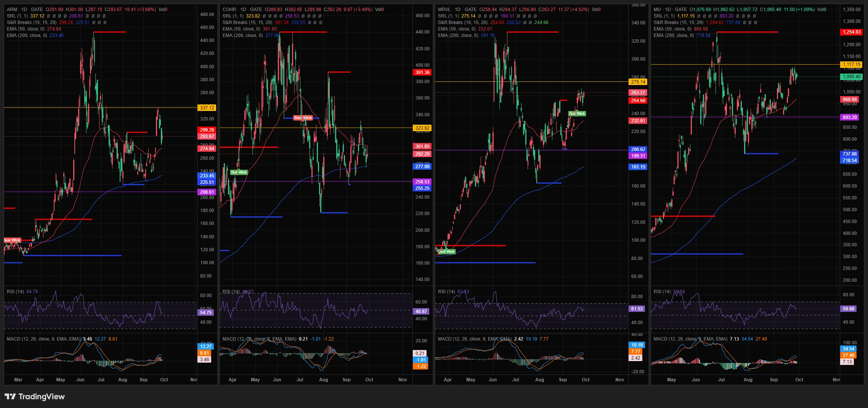Click the 61.53 RSI value label on MRVL axis
The height and width of the screenshot is (408, 868).
pos(637,309)
